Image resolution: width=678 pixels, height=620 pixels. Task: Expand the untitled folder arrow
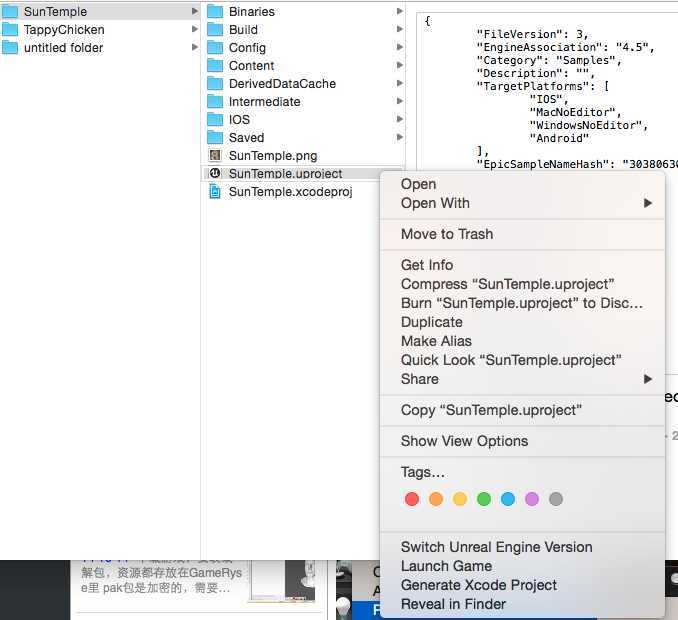click(195, 47)
